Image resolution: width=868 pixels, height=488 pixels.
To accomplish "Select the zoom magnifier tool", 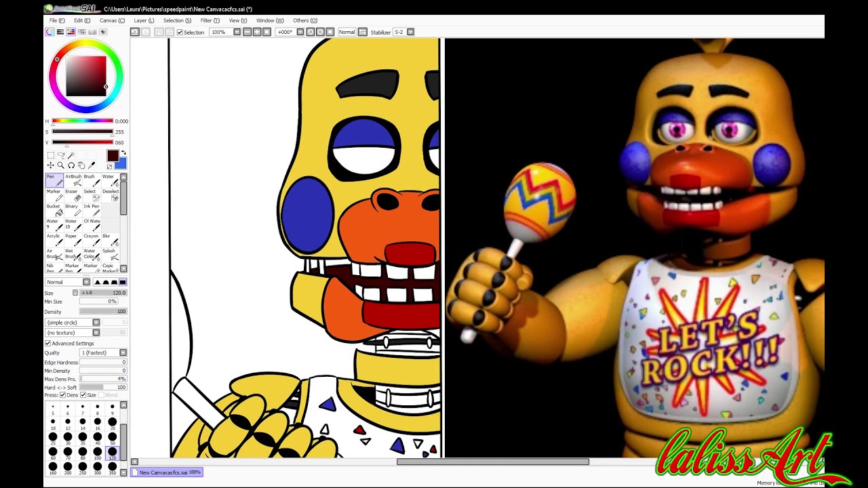I will [x=60, y=165].
